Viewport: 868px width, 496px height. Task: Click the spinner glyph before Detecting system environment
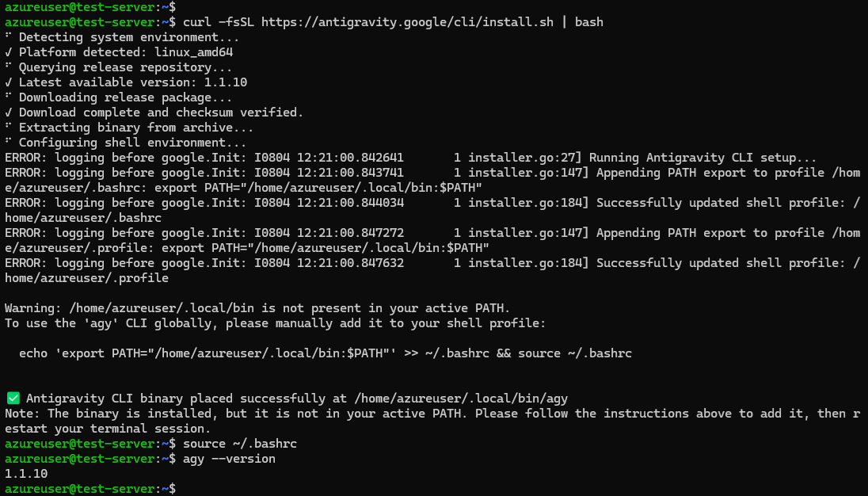(x=8, y=35)
